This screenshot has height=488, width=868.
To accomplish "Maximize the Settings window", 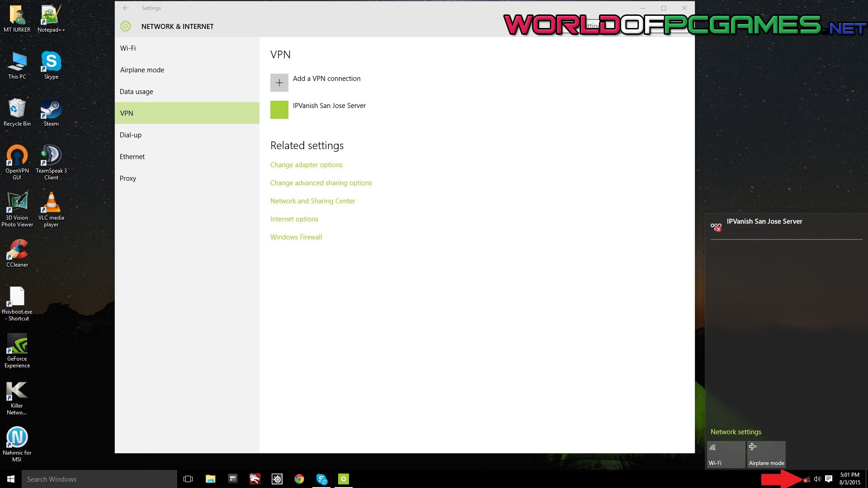I will click(664, 8).
